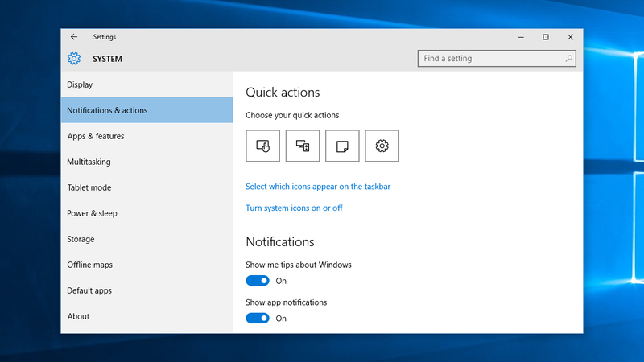Click 'Choose your quick actions' text
This screenshot has width=644, height=362.
click(292, 115)
